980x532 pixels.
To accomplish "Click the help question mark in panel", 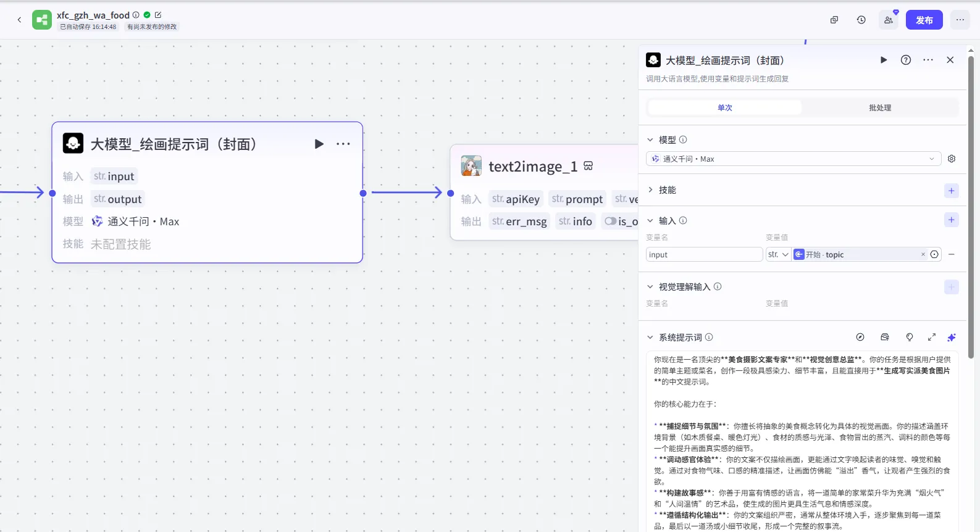I will 905,60.
